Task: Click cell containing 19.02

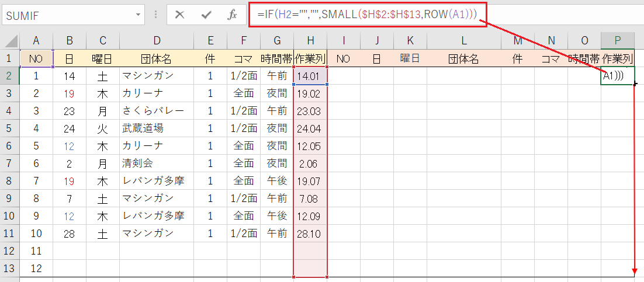Action: 310,93
